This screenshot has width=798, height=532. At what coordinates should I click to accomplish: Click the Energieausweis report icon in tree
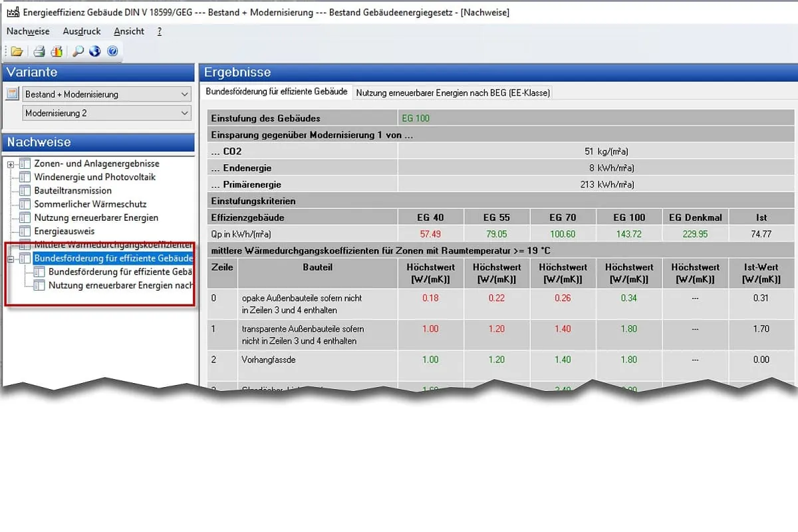pyautogui.click(x=25, y=231)
